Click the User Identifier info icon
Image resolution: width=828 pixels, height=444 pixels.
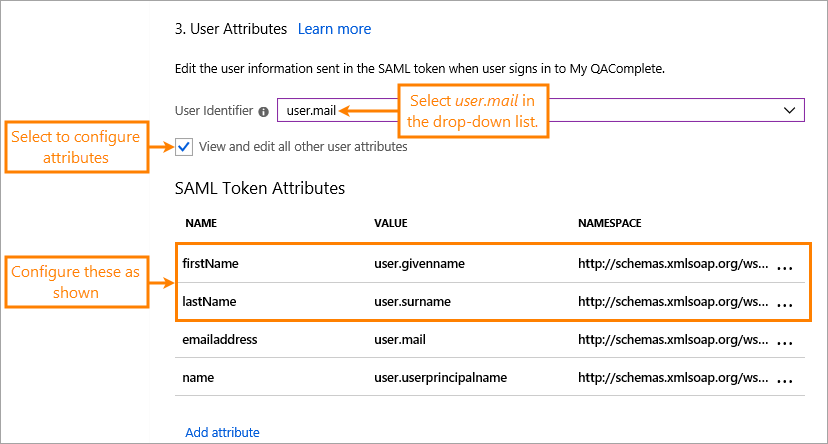263,112
